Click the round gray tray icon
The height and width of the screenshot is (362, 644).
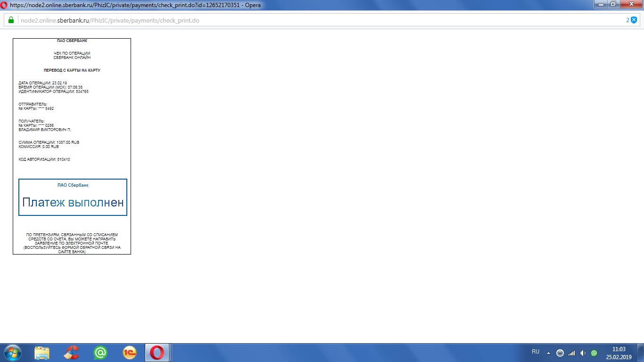[x=560, y=353]
